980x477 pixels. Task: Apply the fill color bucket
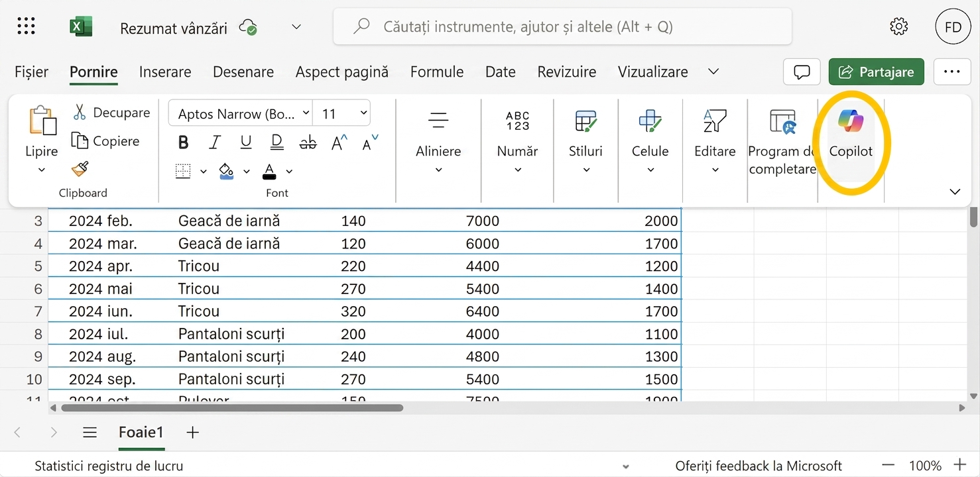pos(226,172)
